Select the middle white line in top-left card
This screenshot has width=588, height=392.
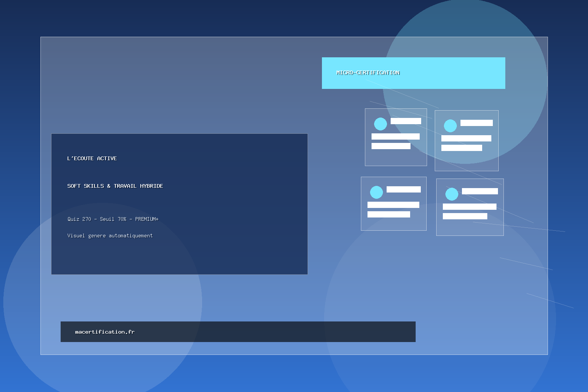(x=395, y=136)
